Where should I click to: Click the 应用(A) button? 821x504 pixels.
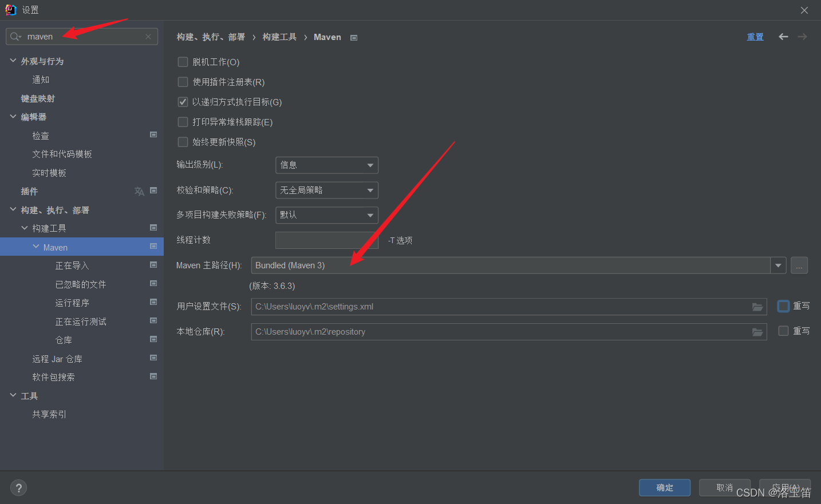[x=785, y=488]
